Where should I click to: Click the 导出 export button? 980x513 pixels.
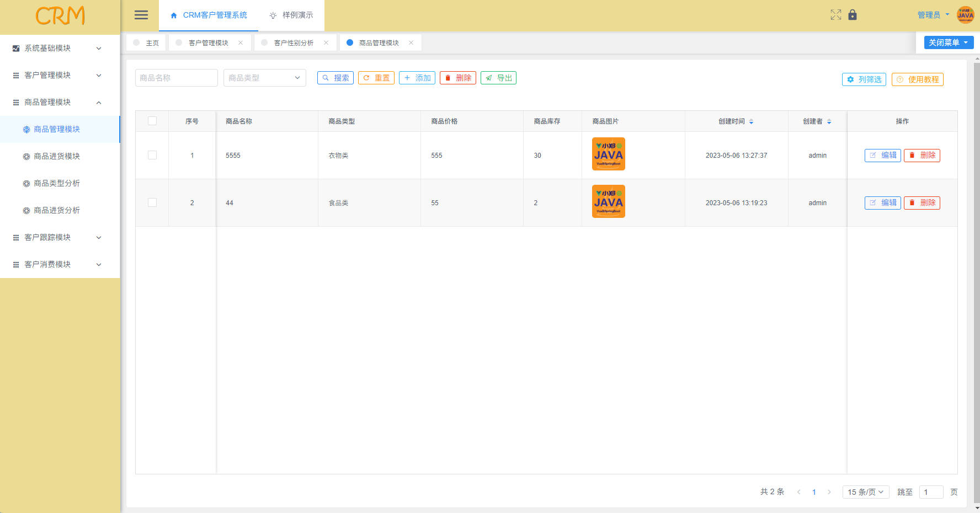[x=498, y=78]
